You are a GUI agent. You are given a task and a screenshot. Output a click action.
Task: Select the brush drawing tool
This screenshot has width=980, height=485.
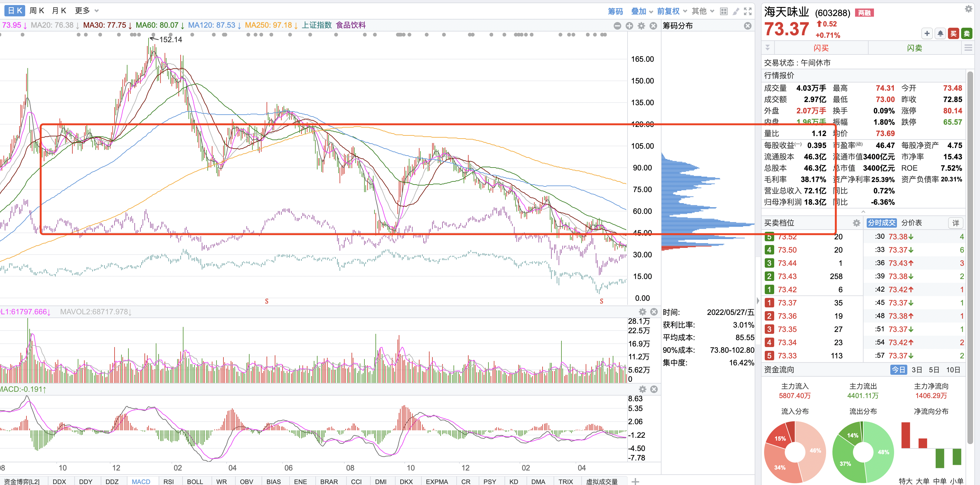(x=736, y=11)
